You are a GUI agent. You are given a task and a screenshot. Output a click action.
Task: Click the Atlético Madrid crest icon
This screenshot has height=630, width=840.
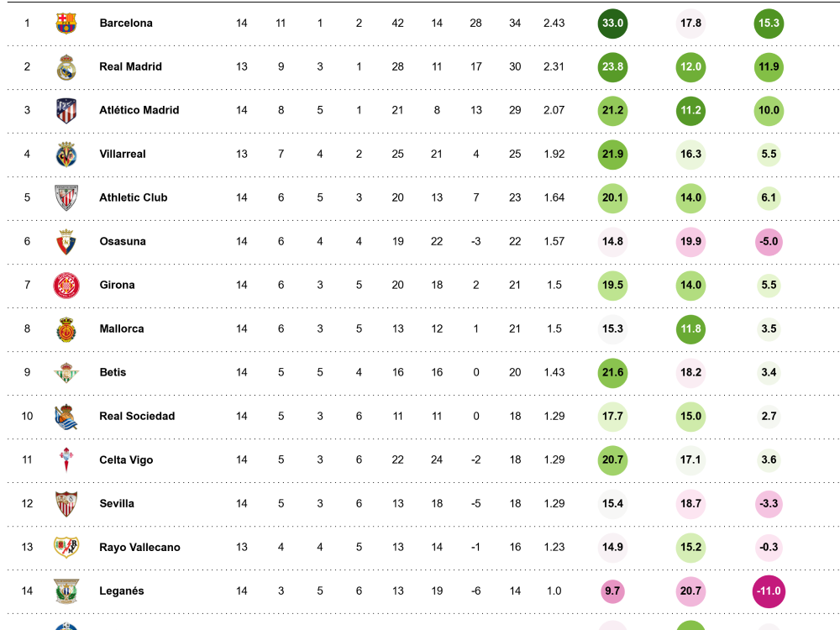pyautogui.click(x=66, y=111)
